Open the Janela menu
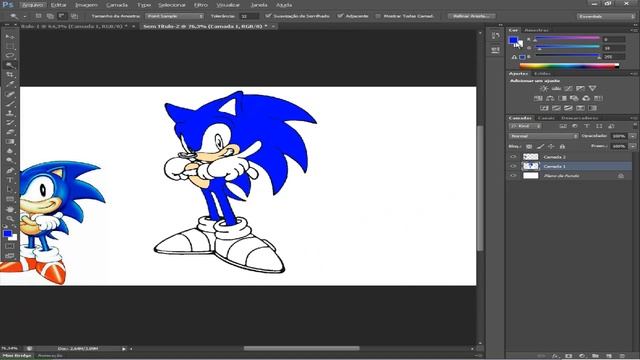This screenshot has height=360, width=640. [259, 5]
